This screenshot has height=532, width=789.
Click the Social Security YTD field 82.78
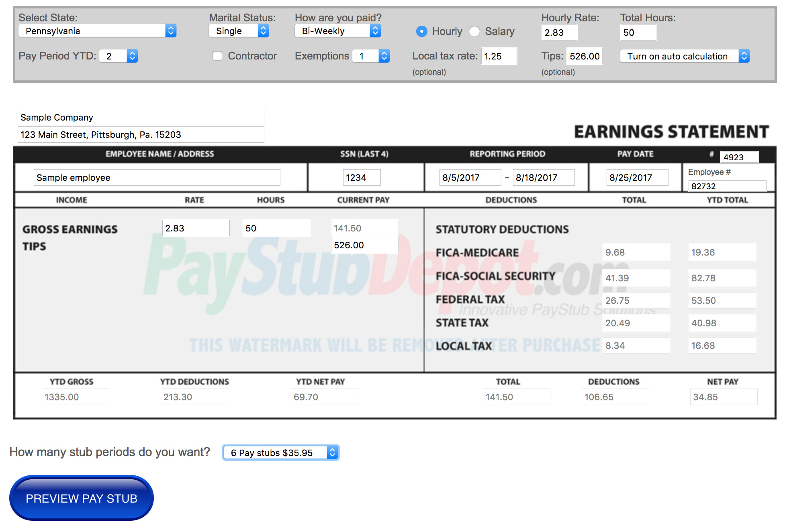tap(722, 278)
